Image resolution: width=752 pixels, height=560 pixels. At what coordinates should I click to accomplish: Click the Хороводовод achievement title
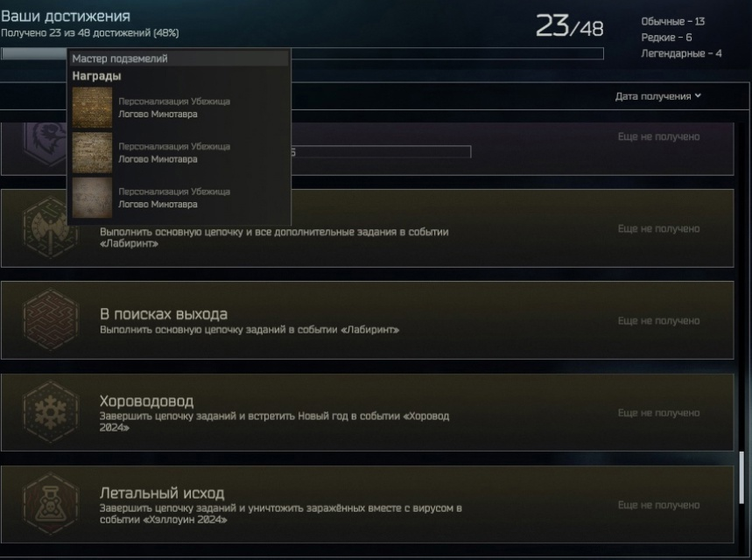tap(146, 401)
